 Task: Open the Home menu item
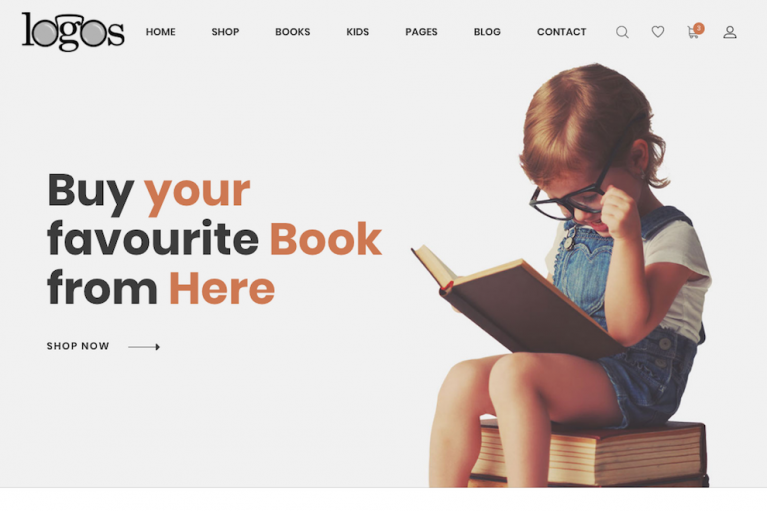(160, 32)
